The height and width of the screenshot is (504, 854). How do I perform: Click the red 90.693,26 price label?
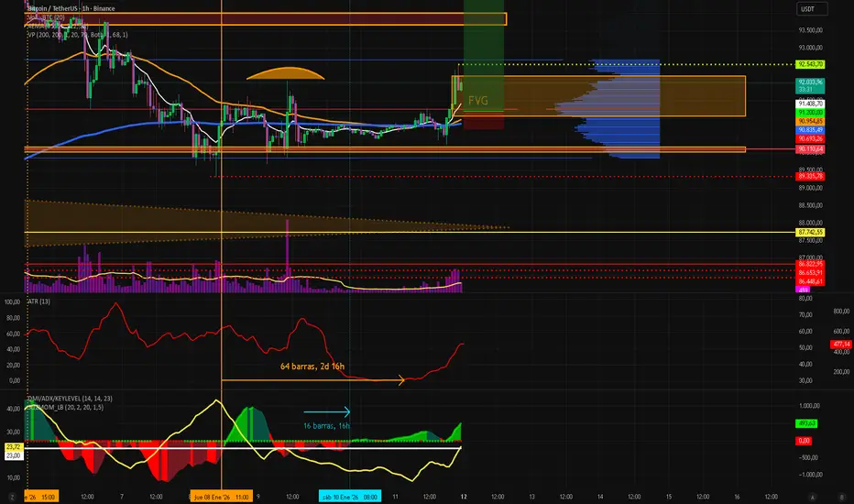810,139
